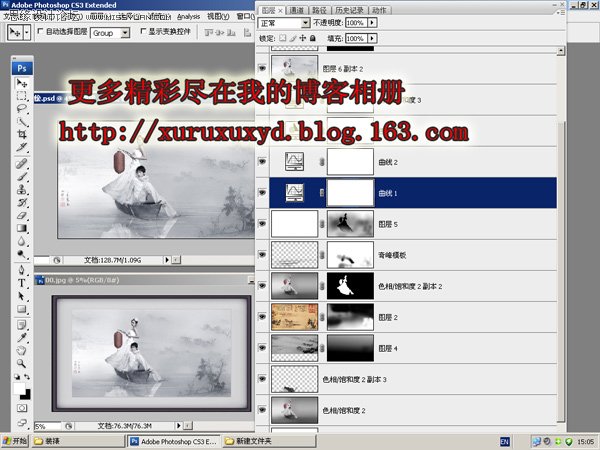Image resolution: width=600 pixels, height=450 pixels.
Task: Select the Crop tool
Action: tap(22, 134)
